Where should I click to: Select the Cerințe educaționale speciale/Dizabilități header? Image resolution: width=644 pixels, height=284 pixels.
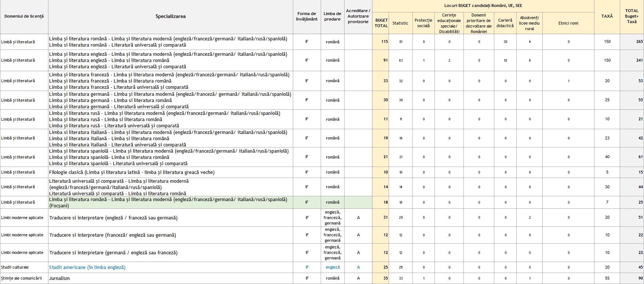tap(449, 23)
